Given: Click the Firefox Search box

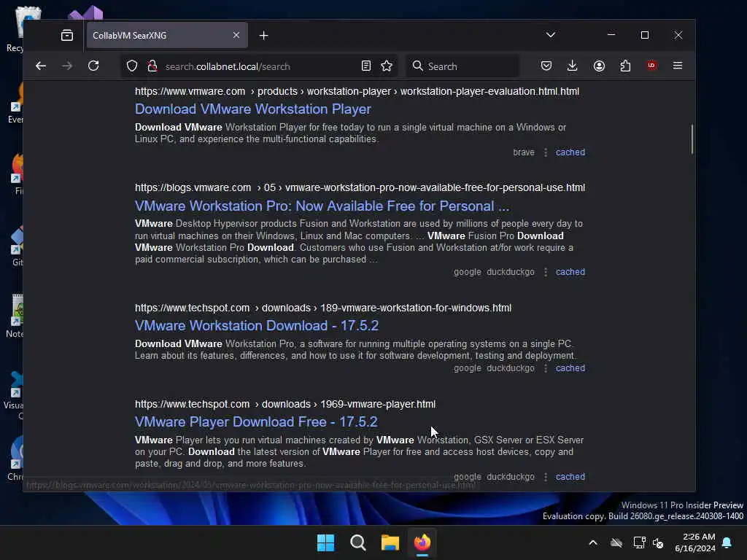Looking at the screenshot, I should coord(463,66).
